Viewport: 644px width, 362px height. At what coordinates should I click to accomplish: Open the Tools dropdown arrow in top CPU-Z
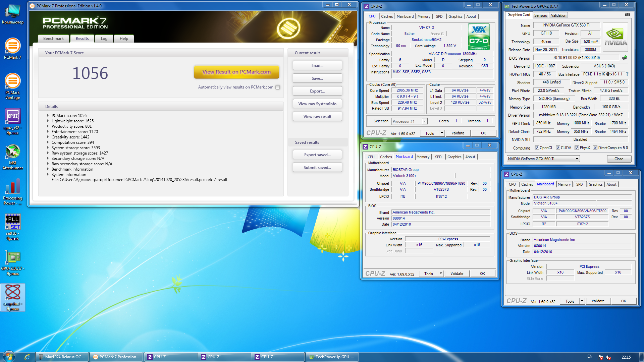[442, 133]
